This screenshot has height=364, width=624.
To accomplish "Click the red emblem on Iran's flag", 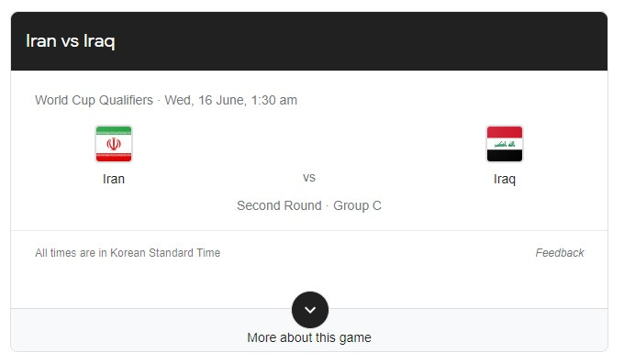I will [x=114, y=144].
